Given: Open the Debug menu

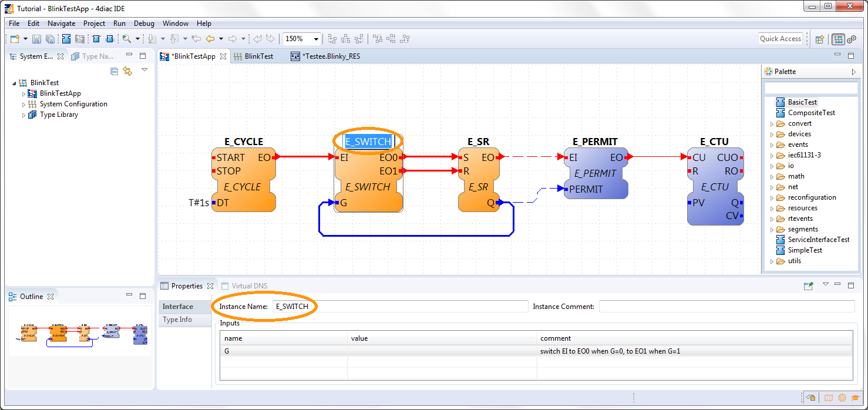Looking at the screenshot, I should 144,23.
